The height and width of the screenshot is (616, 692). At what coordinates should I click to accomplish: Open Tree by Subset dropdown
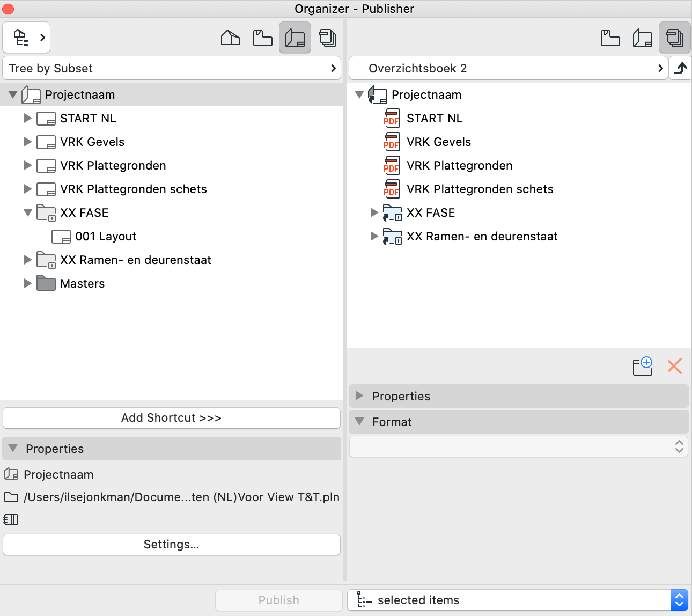click(172, 68)
